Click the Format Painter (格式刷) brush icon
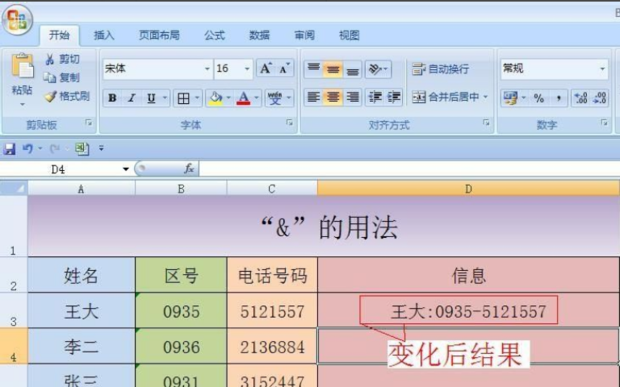 (x=50, y=96)
